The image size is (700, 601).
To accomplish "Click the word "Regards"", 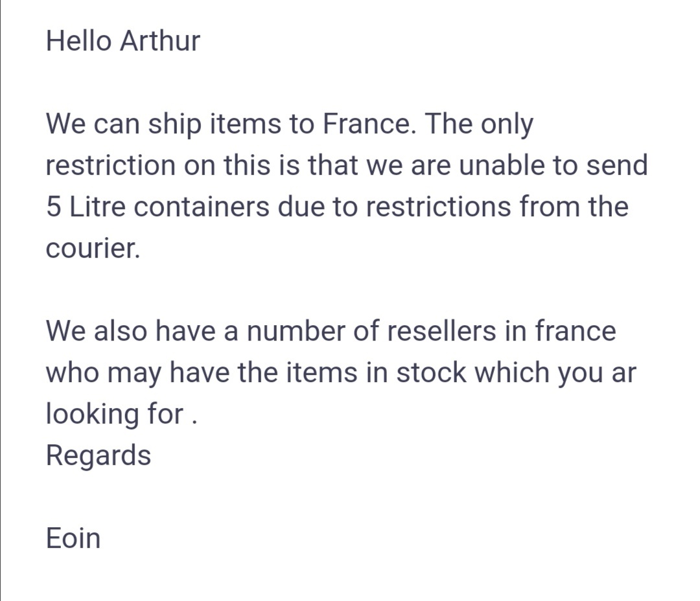I will click(98, 455).
